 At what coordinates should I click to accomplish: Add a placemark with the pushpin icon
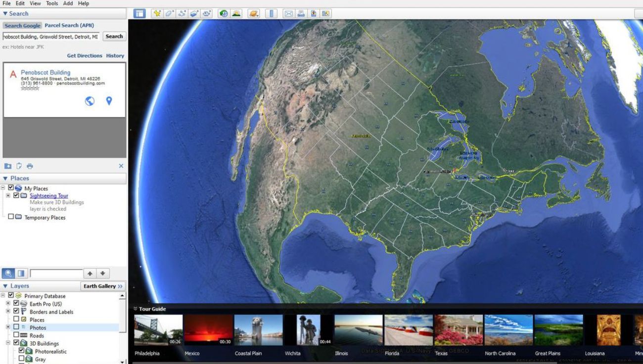(x=157, y=13)
